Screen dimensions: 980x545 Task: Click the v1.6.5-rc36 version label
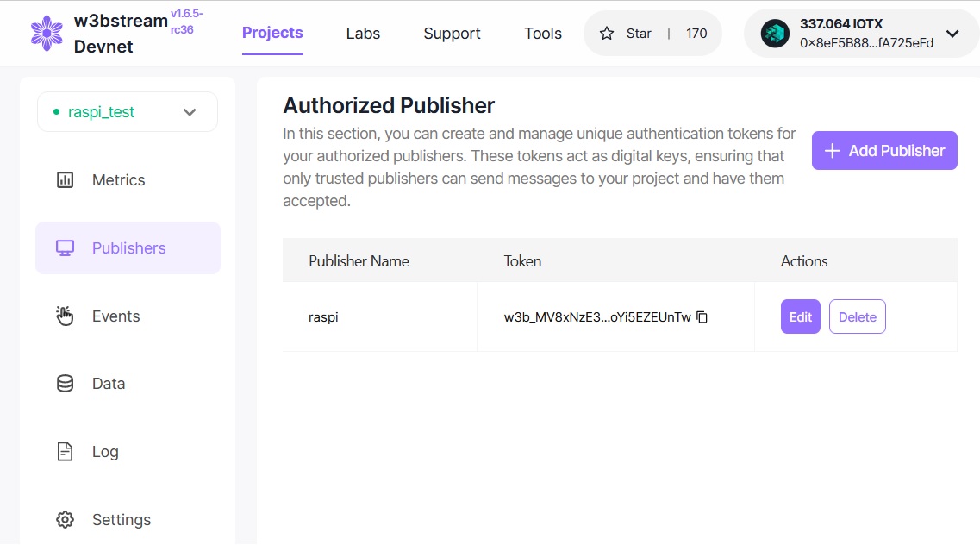(187, 22)
